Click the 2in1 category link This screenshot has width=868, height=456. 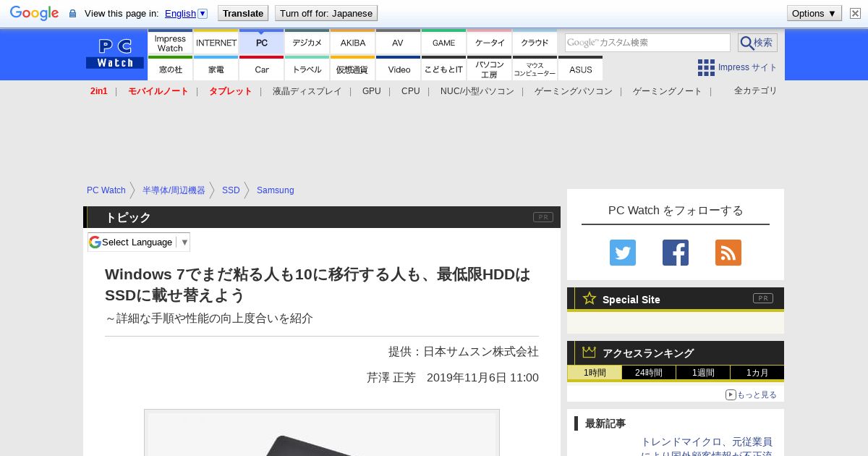[x=99, y=91]
